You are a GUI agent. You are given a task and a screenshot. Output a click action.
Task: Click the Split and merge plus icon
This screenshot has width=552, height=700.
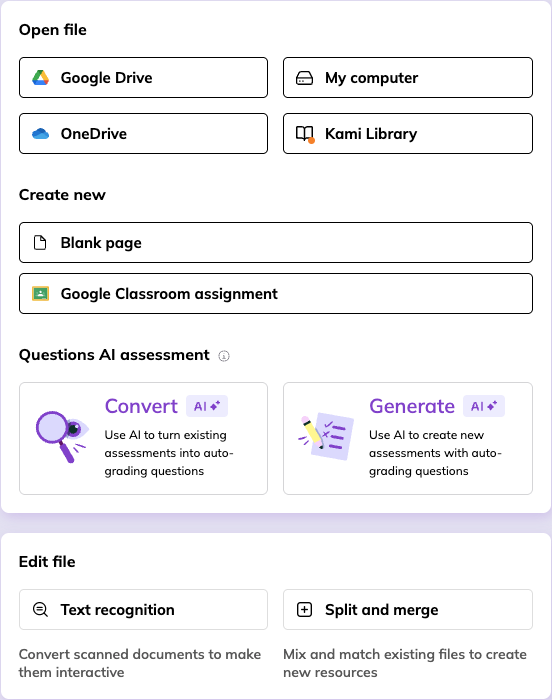point(305,609)
